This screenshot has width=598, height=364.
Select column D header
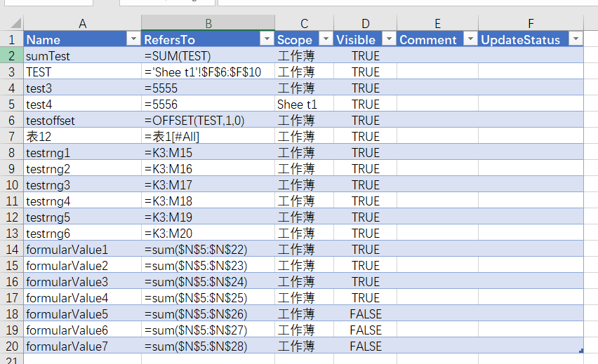366,23
